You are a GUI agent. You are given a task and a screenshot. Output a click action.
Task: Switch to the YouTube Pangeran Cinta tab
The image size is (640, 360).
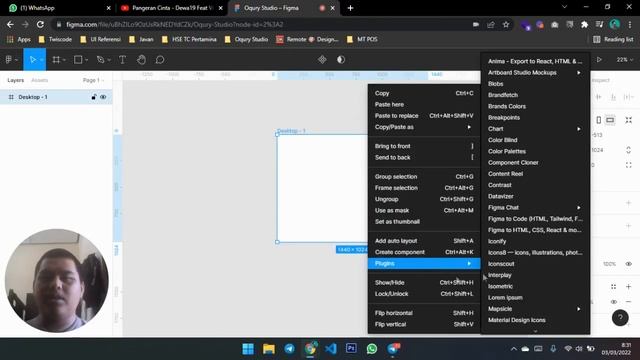[x=171, y=8]
